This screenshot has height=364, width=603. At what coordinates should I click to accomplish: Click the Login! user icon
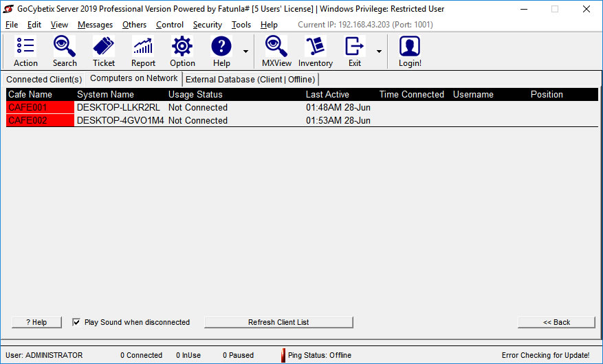point(410,52)
